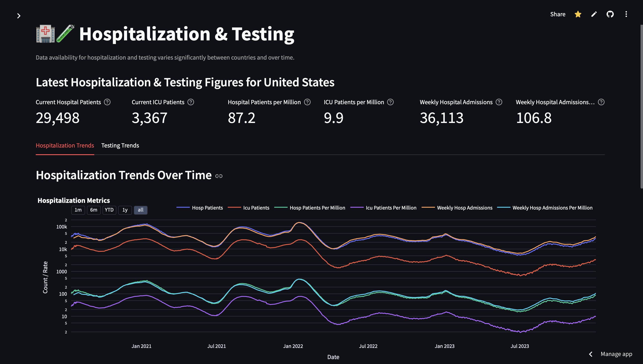643x364 pixels.
Task: Click the pencil edit app icon
Action: tap(594, 14)
